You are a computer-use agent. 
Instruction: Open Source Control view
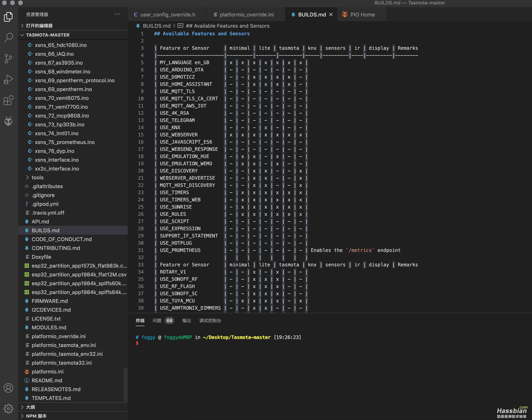8,59
